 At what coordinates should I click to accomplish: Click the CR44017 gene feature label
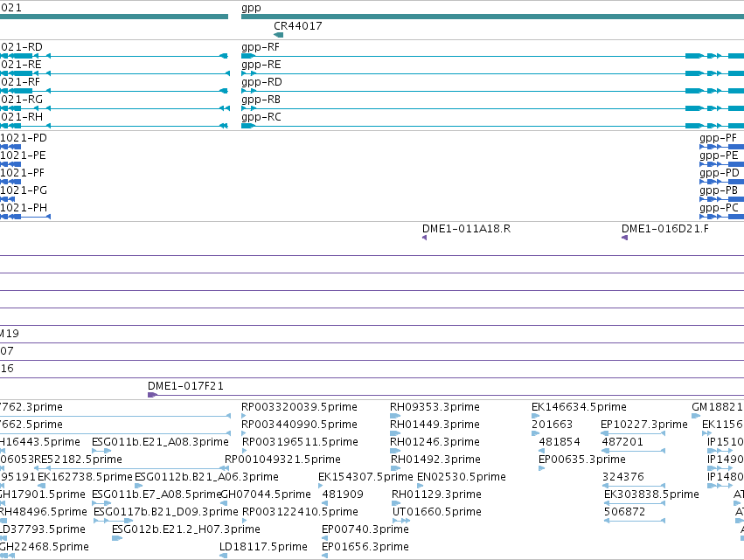coord(297,26)
